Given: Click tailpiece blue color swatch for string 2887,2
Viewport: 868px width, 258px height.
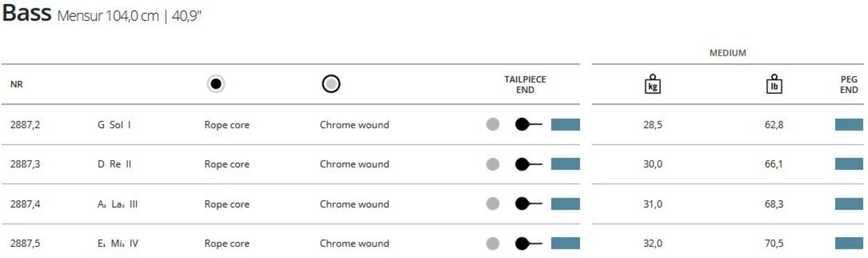Looking at the screenshot, I should [x=565, y=124].
